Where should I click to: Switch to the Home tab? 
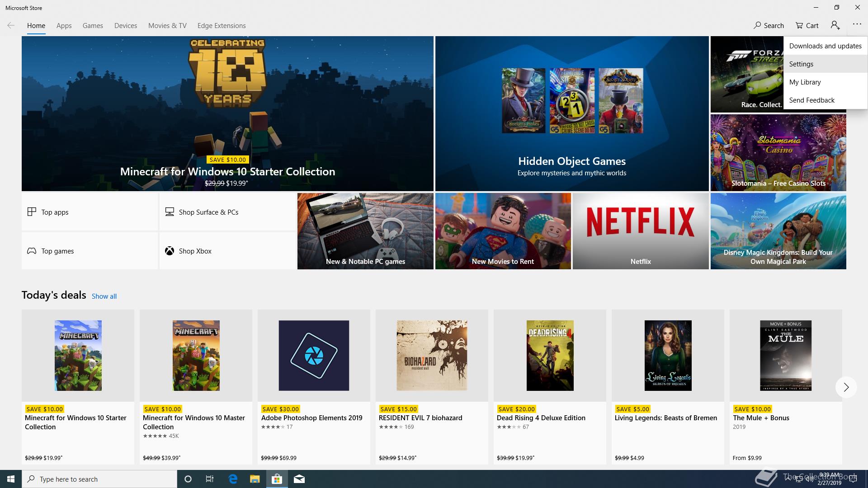(x=36, y=26)
